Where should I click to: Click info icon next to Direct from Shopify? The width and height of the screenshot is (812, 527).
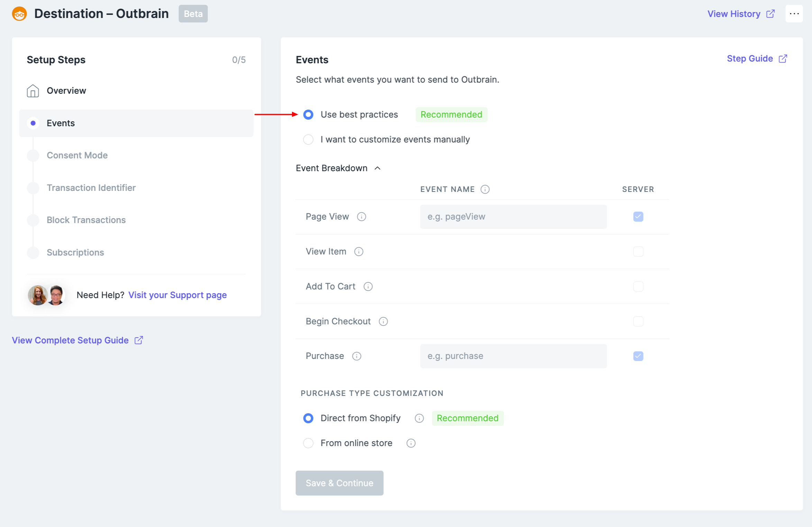[x=419, y=418]
